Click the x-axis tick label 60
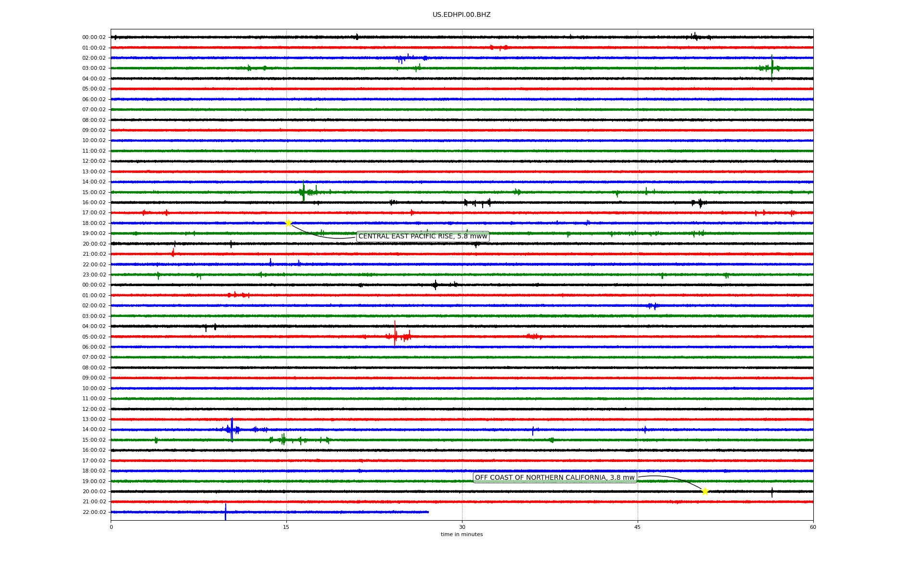This screenshot has height=578, width=924. click(813, 527)
